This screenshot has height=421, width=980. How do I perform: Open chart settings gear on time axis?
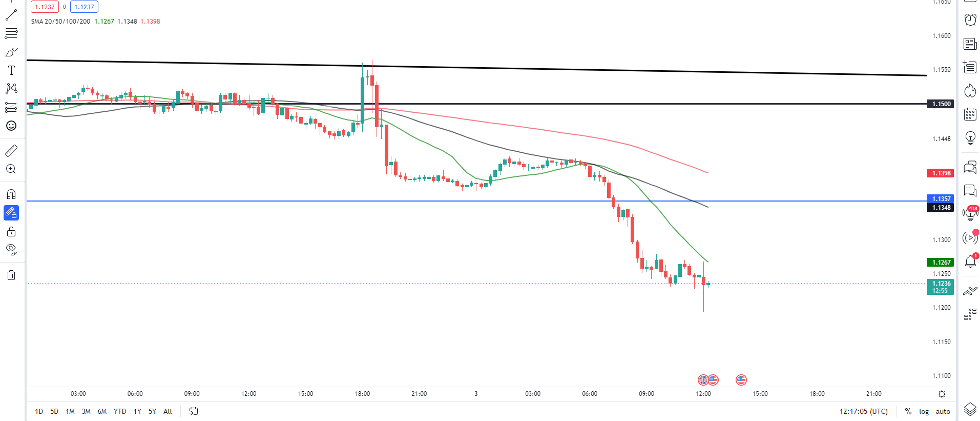pos(942,394)
